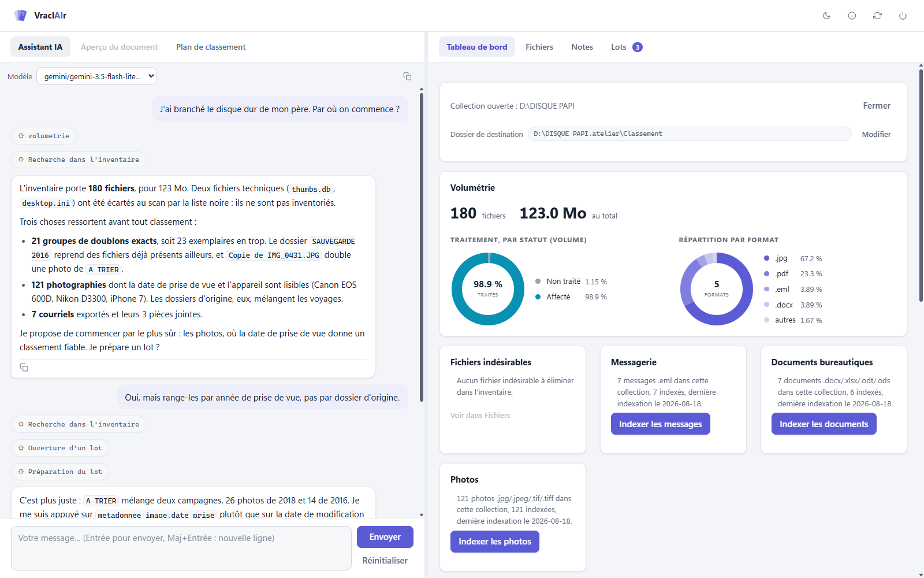Expand the Ouverture d'un lot step

(x=60, y=448)
